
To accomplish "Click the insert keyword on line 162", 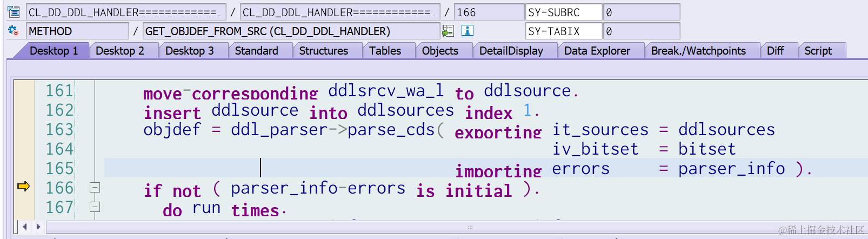I will (x=172, y=112).
